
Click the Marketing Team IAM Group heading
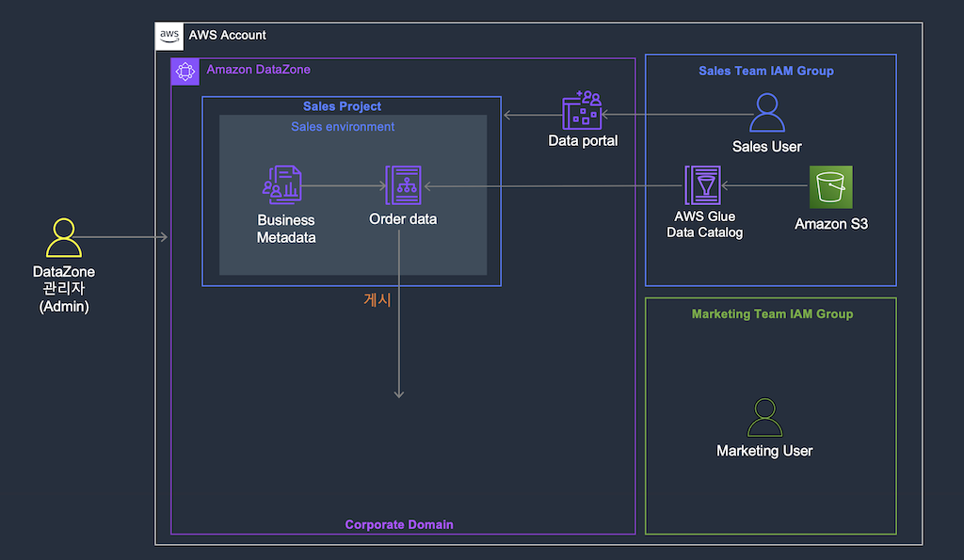click(x=772, y=314)
